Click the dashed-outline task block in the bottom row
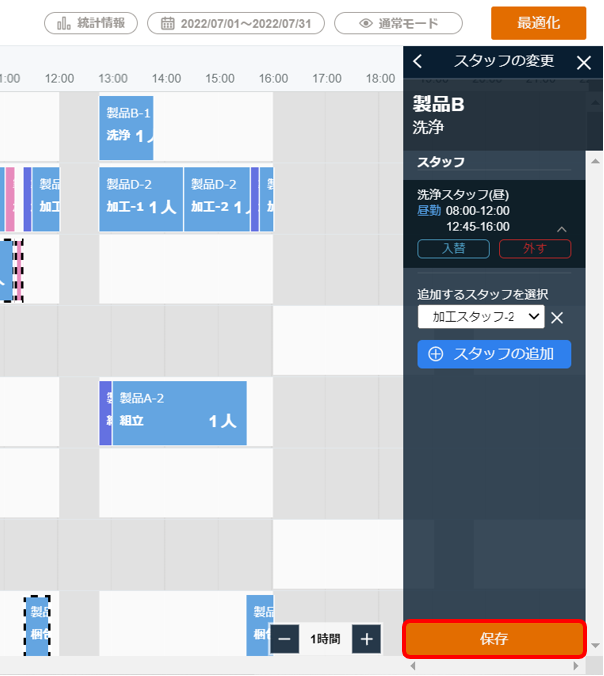This screenshot has width=604, height=676. (37, 626)
